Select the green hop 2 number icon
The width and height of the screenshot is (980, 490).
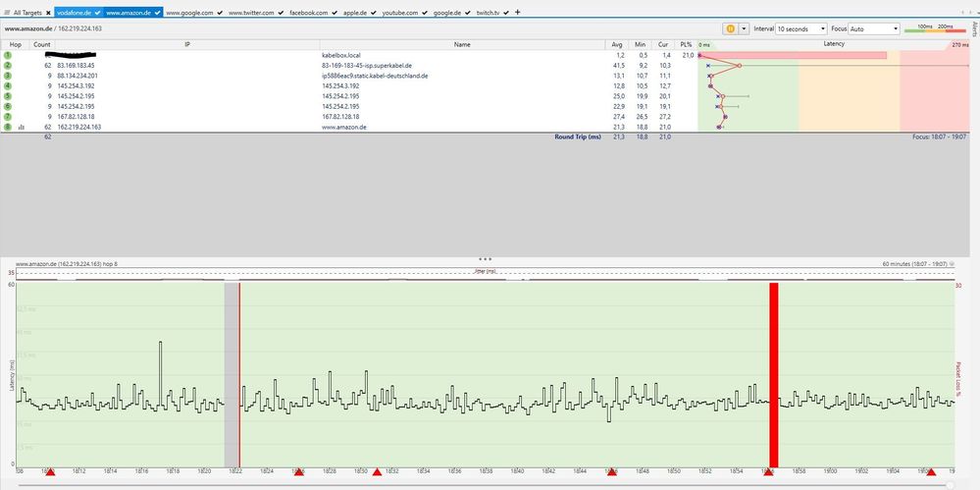(8, 66)
